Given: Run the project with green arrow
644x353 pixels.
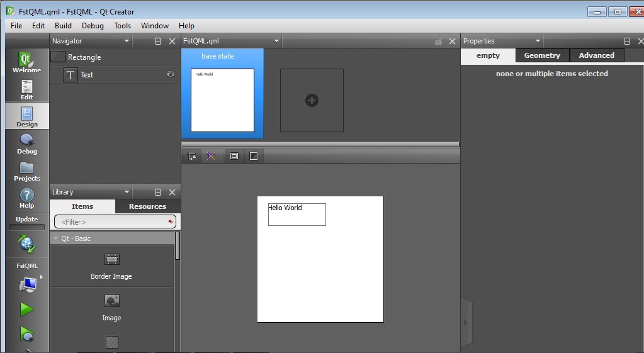Looking at the screenshot, I should [x=27, y=309].
